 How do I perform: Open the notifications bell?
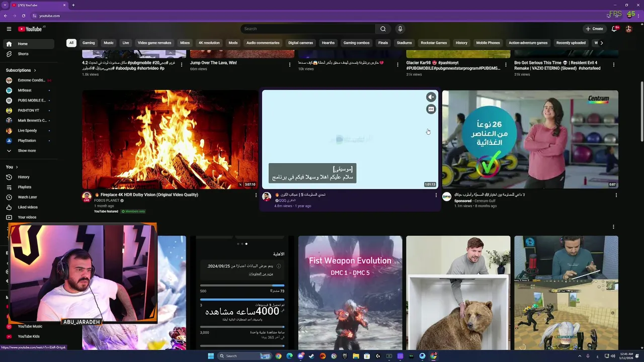pos(614,29)
